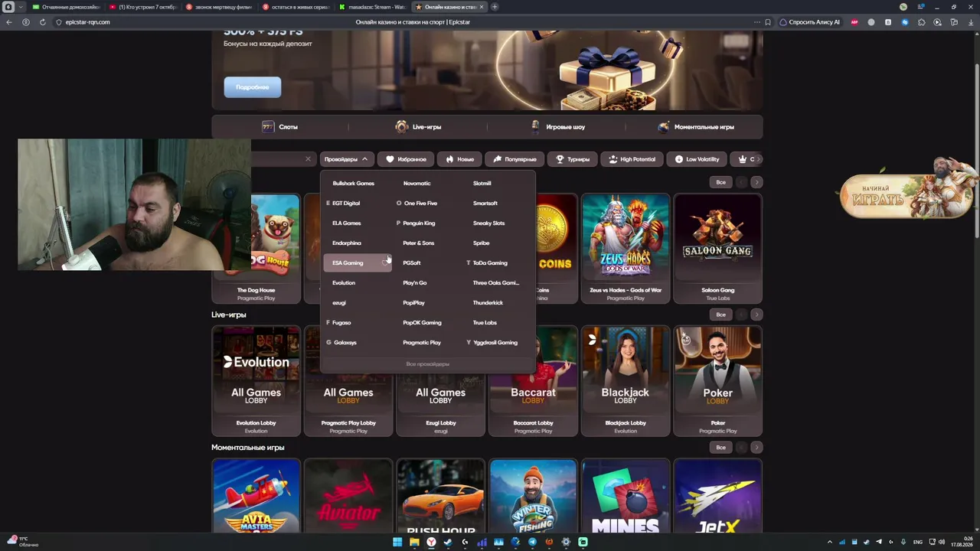Launch the Mines instant game
980x551 pixels.
click(x=626, y=496)
